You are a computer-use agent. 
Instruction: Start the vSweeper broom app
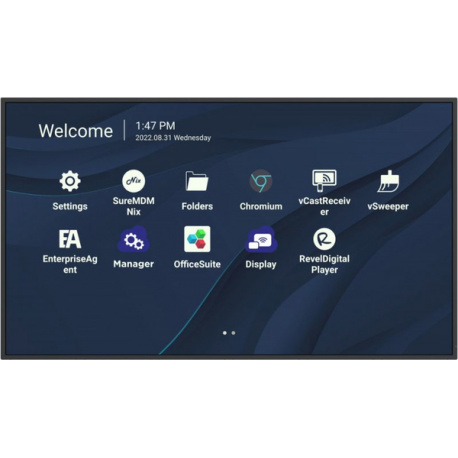388,181
